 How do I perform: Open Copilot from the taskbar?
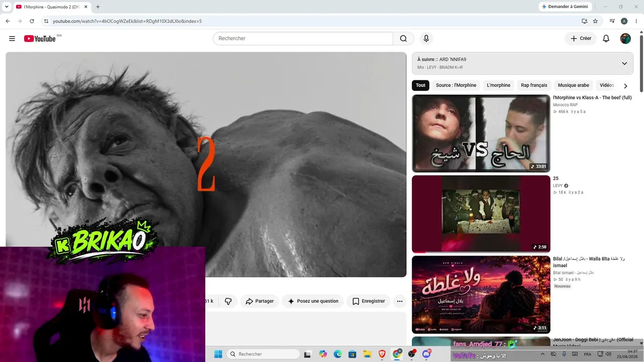[323, 354]
